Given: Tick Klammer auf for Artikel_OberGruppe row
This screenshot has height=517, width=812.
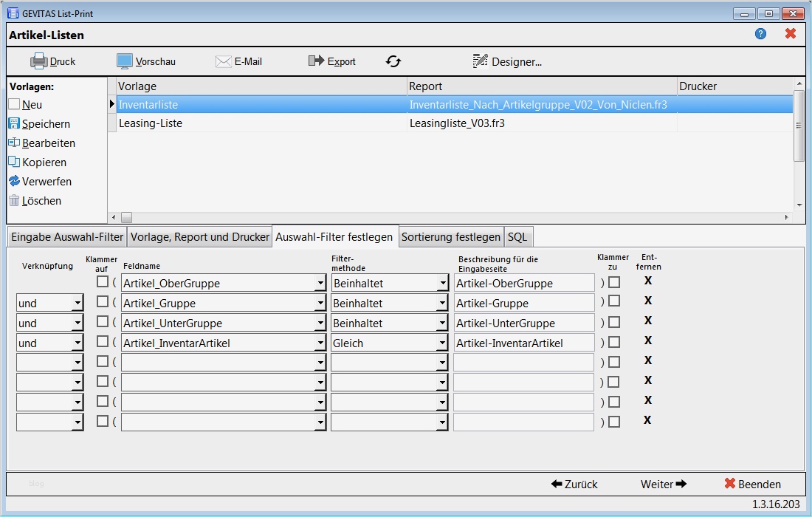Looking at the screenshot, I should coord(103,281).
